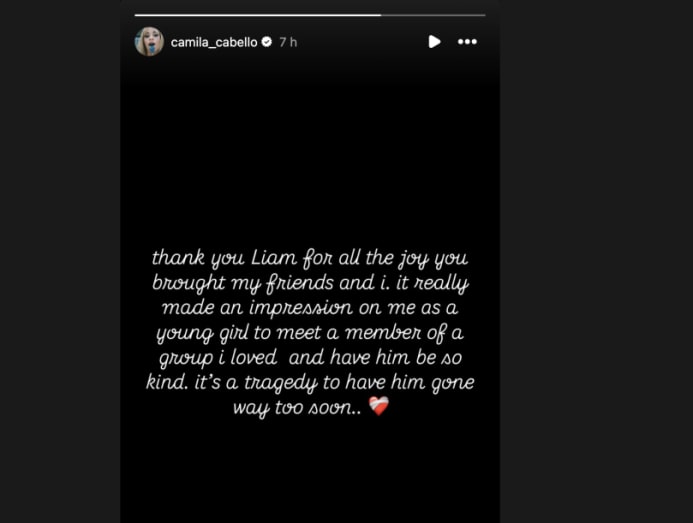Select the young girl to meet line
This screenshot has height=523, width=693.
(310, 333)
